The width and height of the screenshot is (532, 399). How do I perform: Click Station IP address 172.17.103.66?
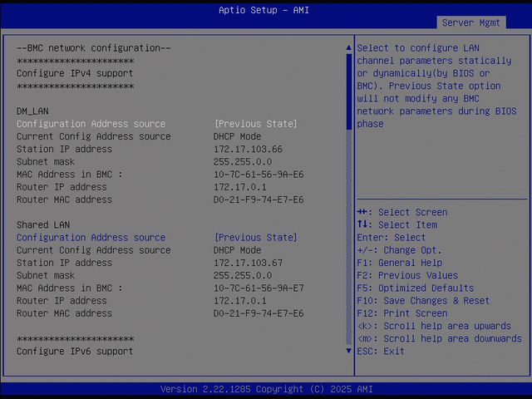[248, 149]
